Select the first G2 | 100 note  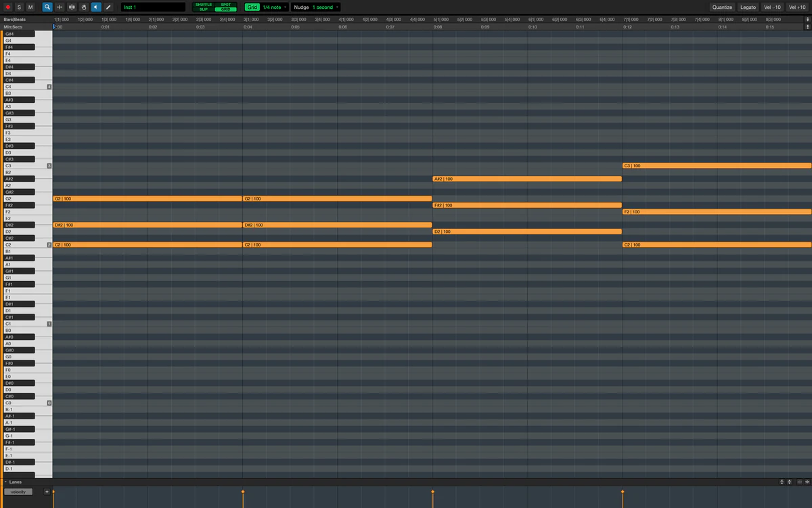point(148,198)
